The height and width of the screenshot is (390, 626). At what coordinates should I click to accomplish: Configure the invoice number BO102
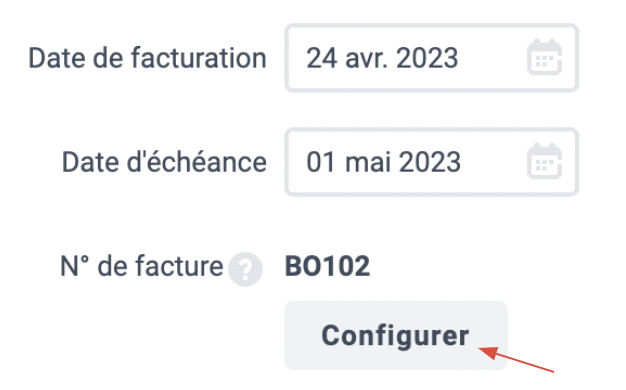[x=396, y=335]
